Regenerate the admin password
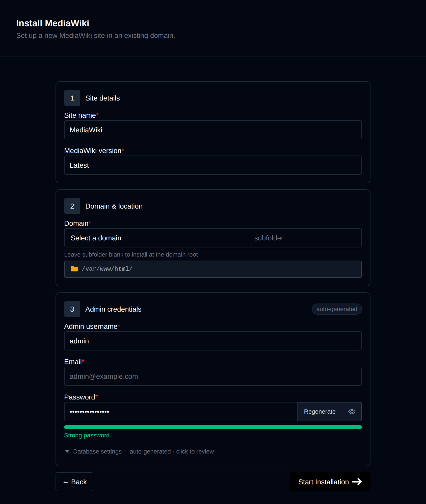 (320, 412)
